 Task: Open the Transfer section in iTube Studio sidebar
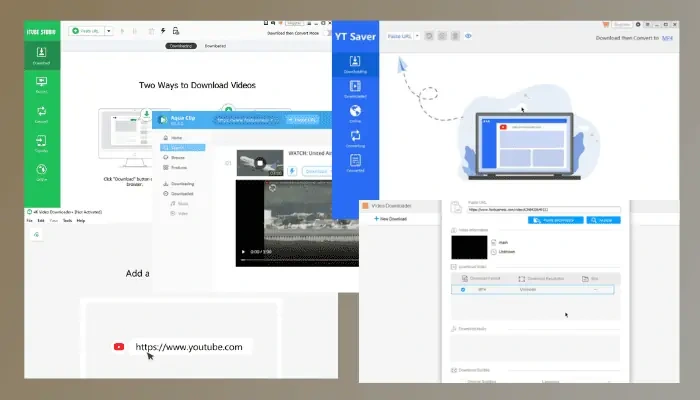coord(42,144)
